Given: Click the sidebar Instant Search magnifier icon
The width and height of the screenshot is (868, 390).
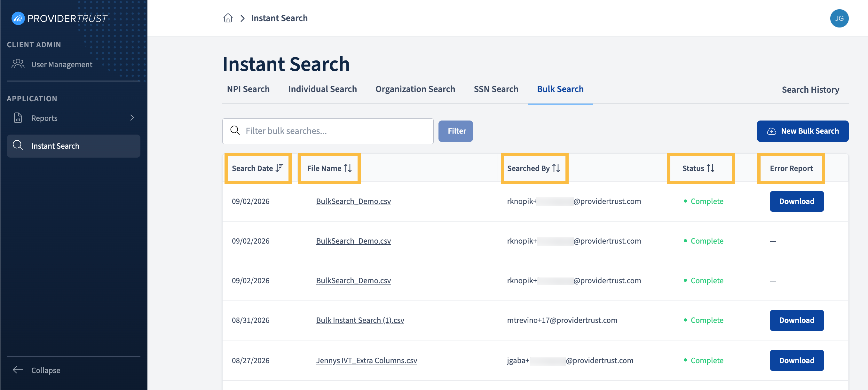Looking at the screenshot, I should 18,145.
